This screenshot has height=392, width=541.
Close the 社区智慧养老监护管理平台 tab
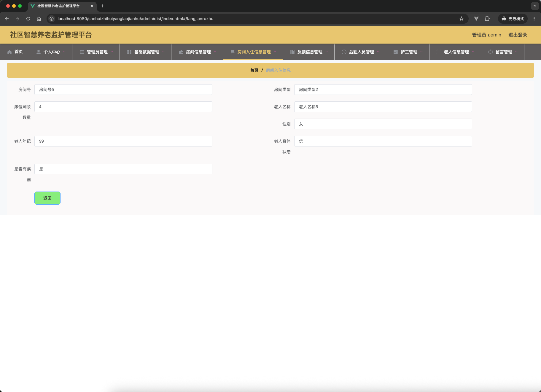coord(92,6)
